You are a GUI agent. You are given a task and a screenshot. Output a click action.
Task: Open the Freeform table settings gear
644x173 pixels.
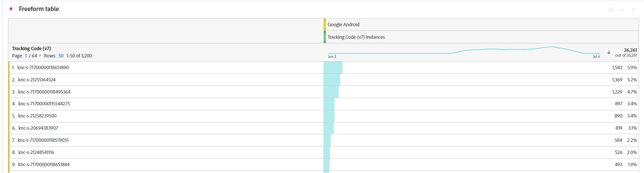(611, 10)
